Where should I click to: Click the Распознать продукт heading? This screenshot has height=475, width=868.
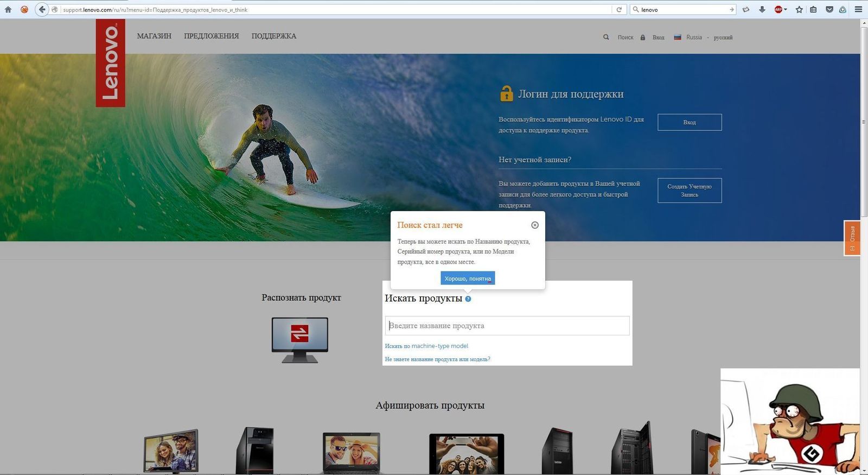(301, 297)
